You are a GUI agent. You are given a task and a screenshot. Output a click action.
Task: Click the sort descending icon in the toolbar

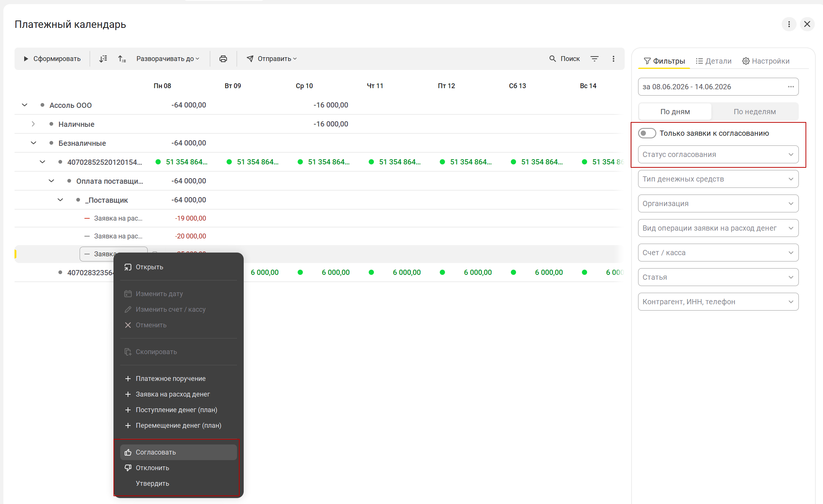click(103, 59)
